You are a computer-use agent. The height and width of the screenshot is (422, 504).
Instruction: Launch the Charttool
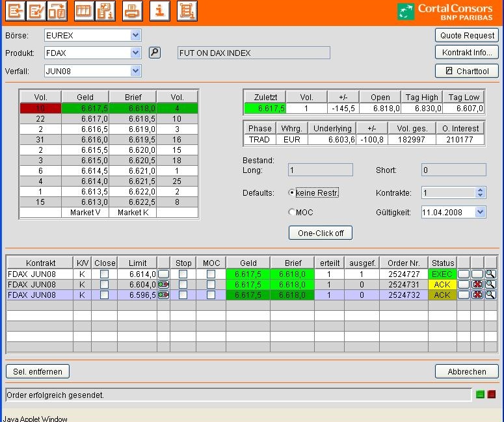467,71
